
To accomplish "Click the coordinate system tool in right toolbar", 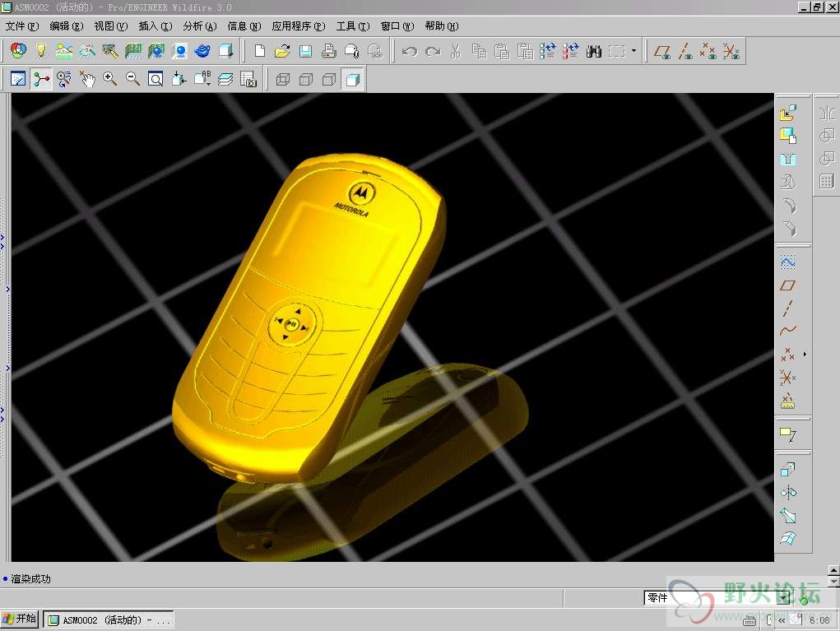I will [788, 378].
